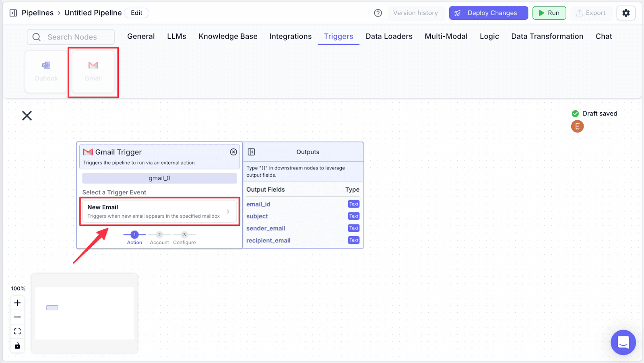Click Edit next to Untitled Pipeline
The image size is (644, 363).
pyautogui.click(x=136, y=13)
